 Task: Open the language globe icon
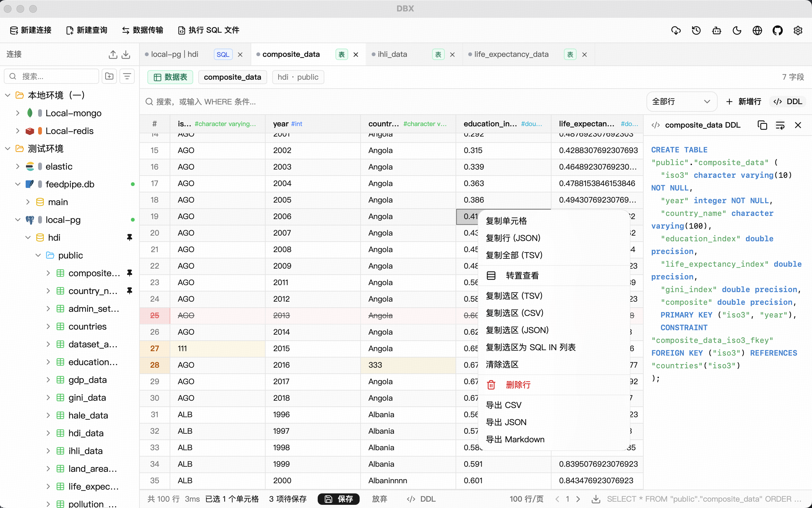tap(757, 30)
